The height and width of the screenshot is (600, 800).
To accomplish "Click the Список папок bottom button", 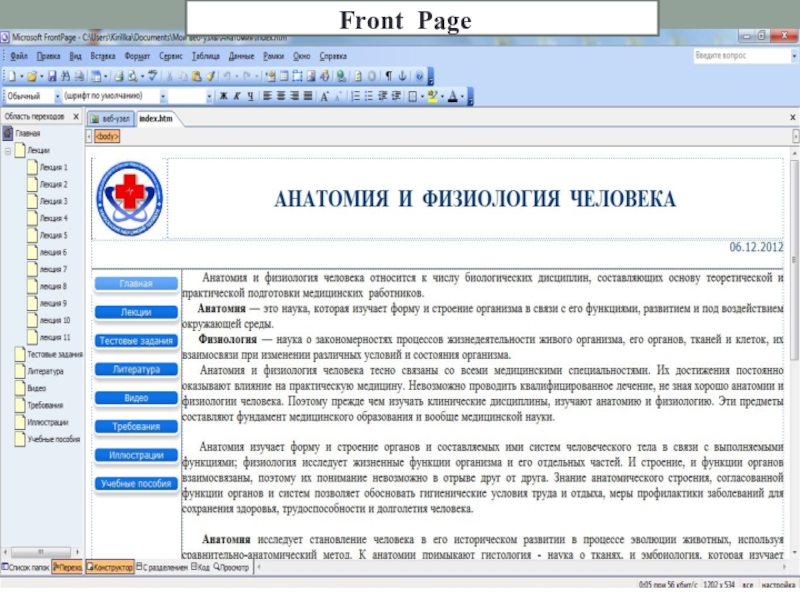I will click(x=26, y=567).
